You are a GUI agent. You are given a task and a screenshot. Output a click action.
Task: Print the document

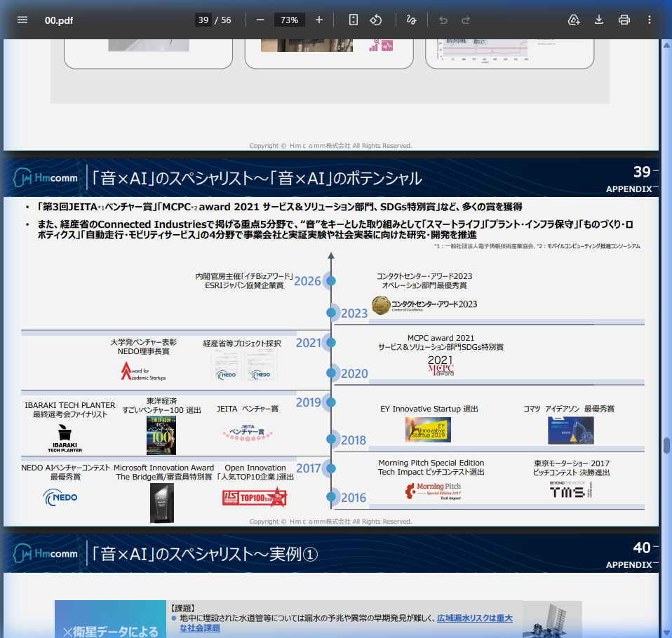(624, 20)
